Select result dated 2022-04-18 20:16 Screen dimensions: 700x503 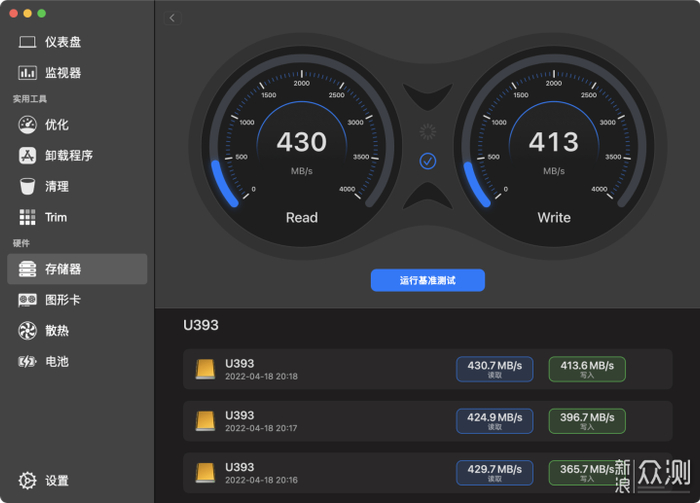point(428,473)
